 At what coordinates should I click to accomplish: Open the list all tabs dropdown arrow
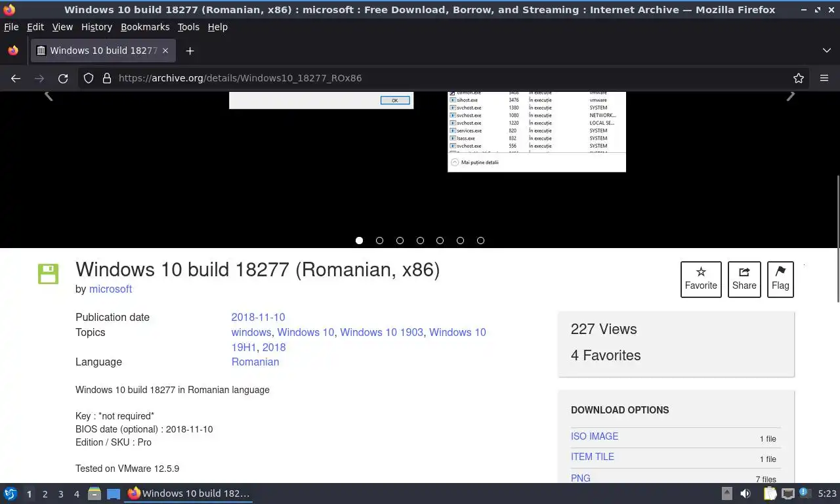827,51
